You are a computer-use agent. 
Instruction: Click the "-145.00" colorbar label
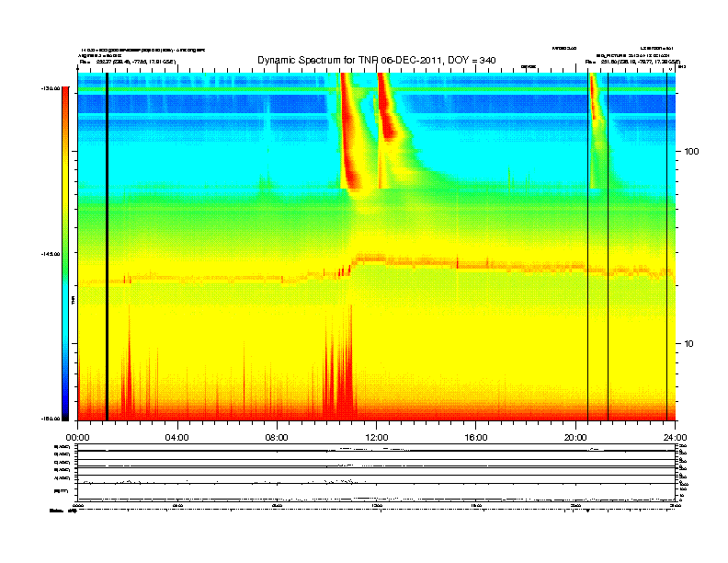click(51, 254)
